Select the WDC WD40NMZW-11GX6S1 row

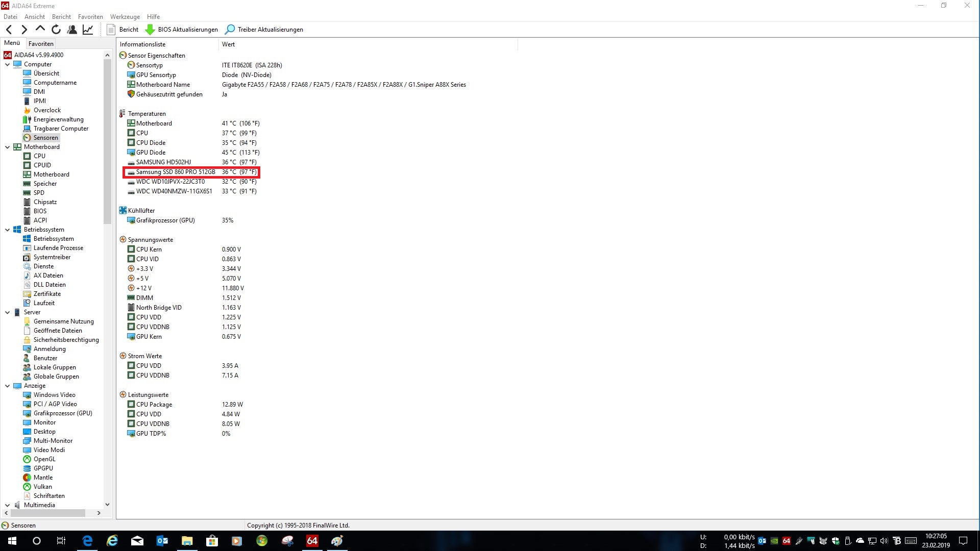(x=192, y=191)
